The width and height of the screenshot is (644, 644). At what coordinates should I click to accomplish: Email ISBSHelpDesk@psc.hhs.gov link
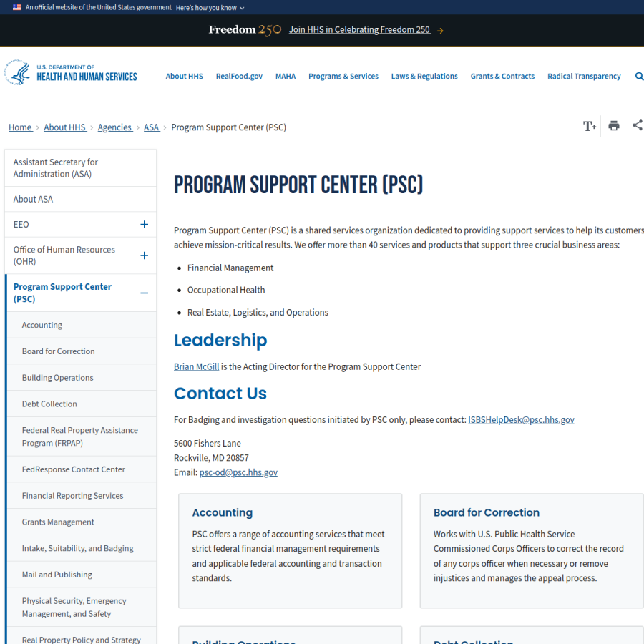pos(521,420)
